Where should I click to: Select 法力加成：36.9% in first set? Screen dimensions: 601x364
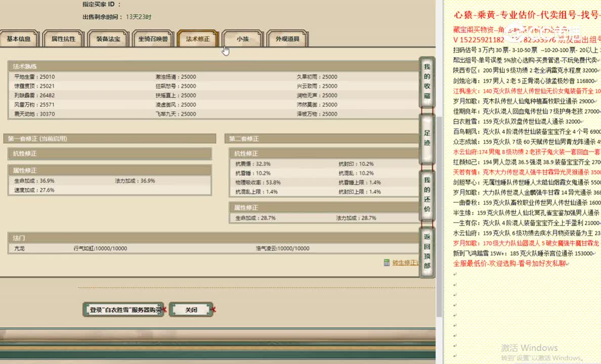(135, 181)
